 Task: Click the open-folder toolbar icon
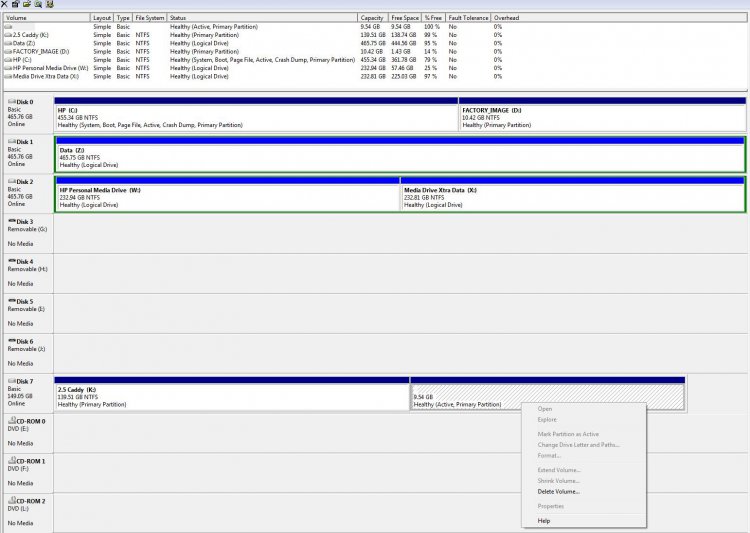tap(27, 4)
